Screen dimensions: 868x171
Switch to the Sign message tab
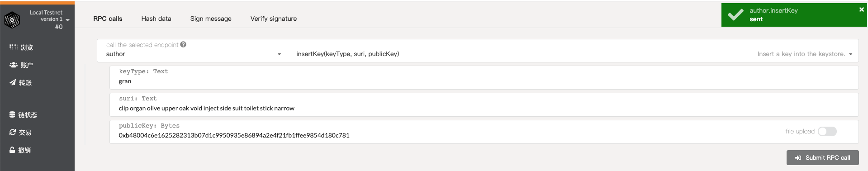[211, 19]
